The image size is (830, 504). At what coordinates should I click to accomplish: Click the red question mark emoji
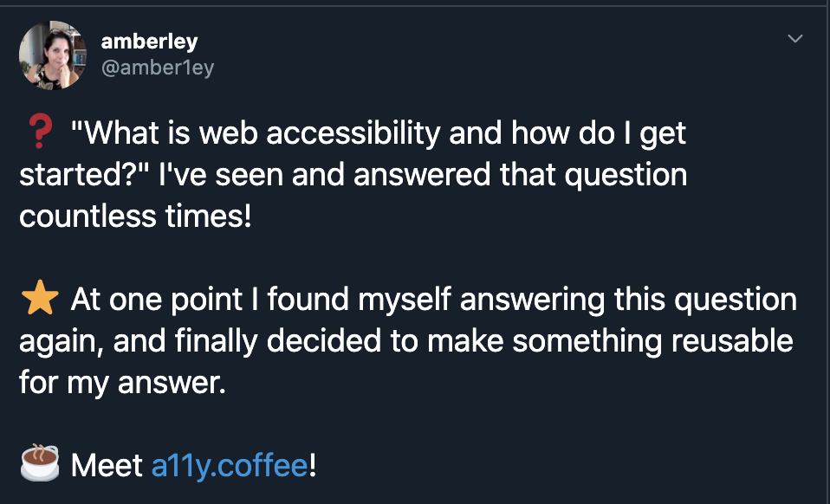[40, 132]
